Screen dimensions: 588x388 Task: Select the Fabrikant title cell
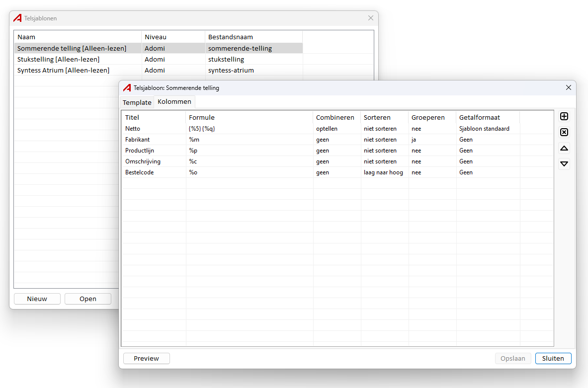[154, 140]
